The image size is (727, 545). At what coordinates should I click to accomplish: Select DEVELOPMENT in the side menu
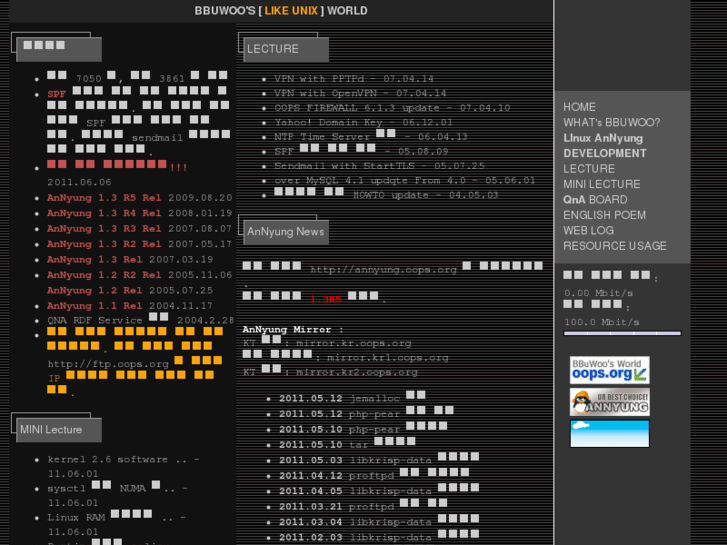(604, 154)
